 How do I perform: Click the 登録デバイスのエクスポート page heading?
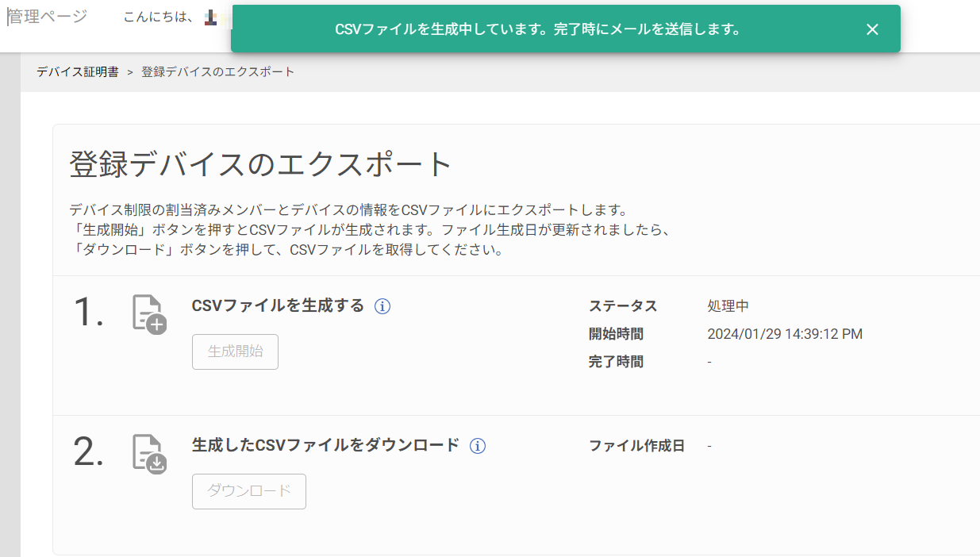[x=261, y=165]
